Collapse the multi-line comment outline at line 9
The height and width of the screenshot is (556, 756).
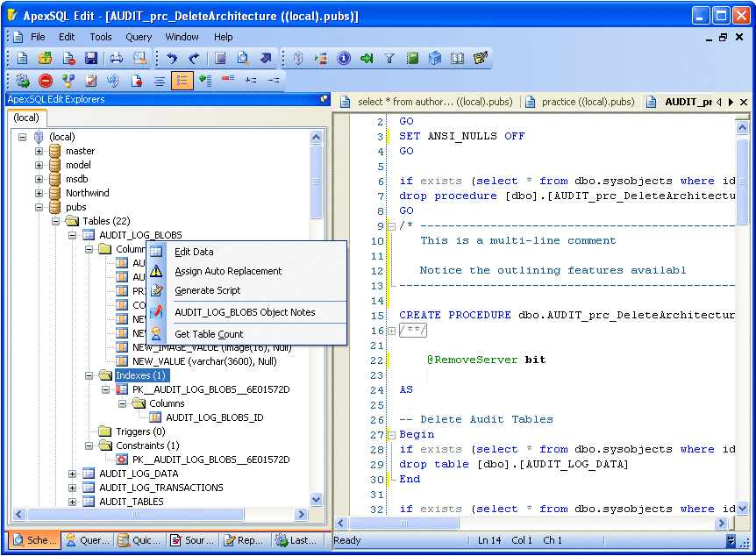(x=391, y=226)
